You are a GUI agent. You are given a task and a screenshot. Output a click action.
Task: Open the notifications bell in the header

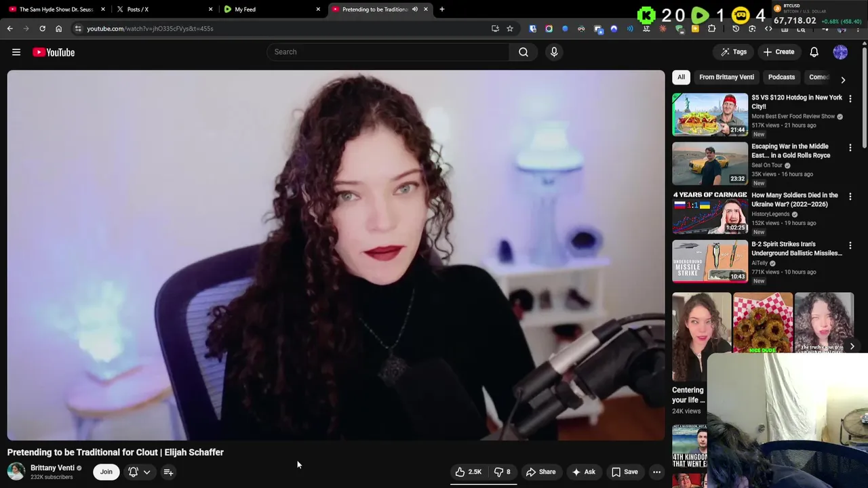click(x=814, y=52)
